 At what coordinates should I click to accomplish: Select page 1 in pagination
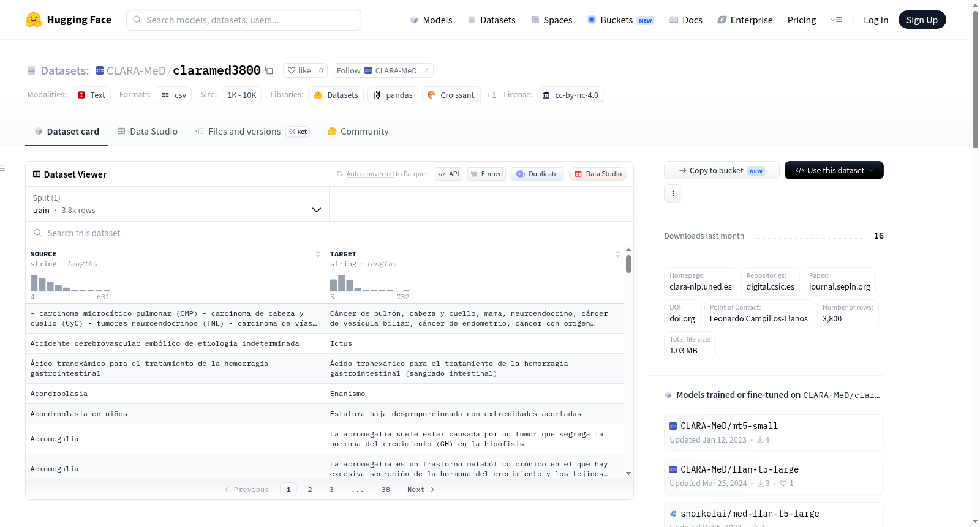(288, 490)
